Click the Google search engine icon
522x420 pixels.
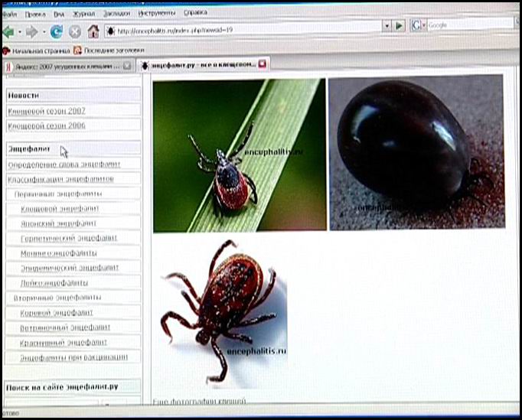416,25
